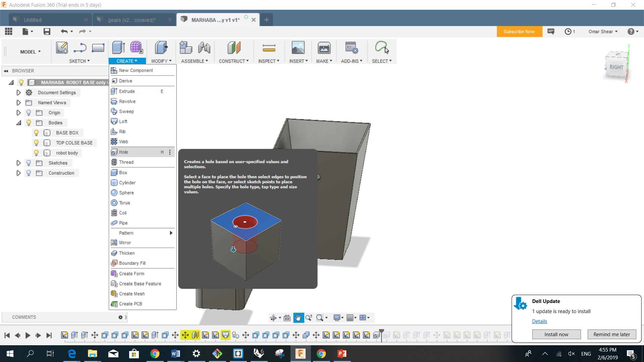Toggle visibility of Construction folder
This screenshot has width=644, height=362.
click(x=29, y=173)
